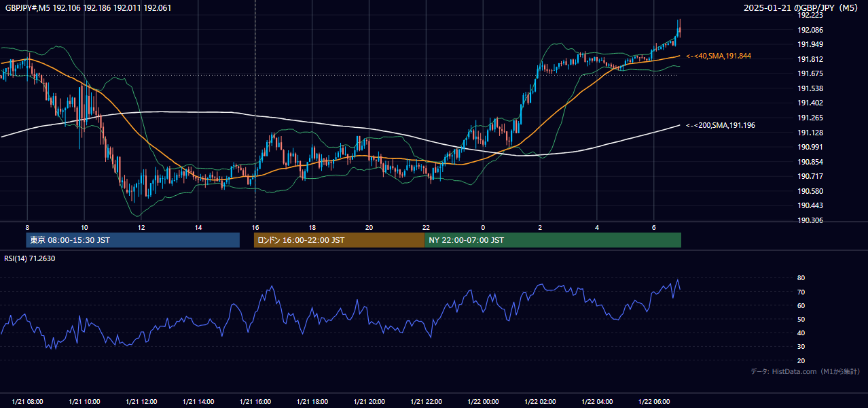This screenshot has height=408, width=868.
Task: Click RSI axis level 40
Action: [801, 333]
